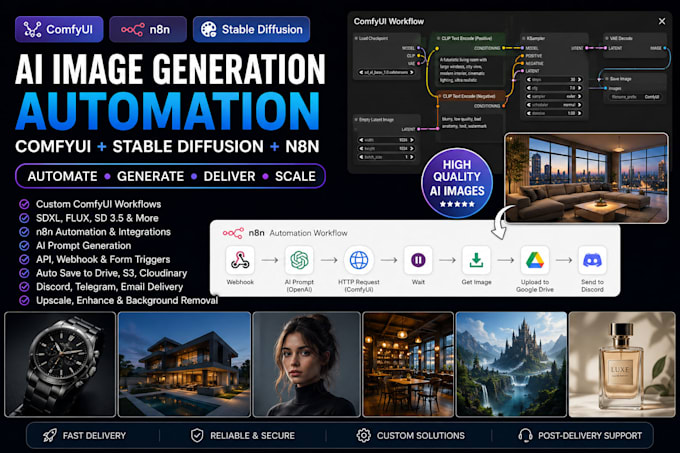Collapse the KSampler node header
Viewport: 680px width, 453px height.
(523, 38)
